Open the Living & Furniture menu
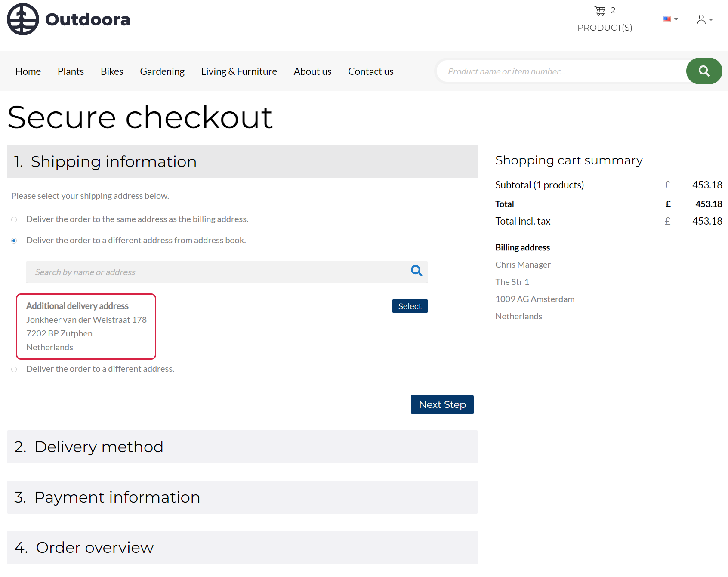Screen dimensions: 728x577 pos(239,71)
